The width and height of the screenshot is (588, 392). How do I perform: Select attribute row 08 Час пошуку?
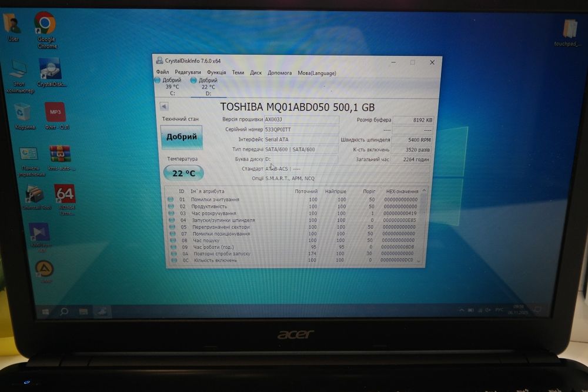click(294, 240)
